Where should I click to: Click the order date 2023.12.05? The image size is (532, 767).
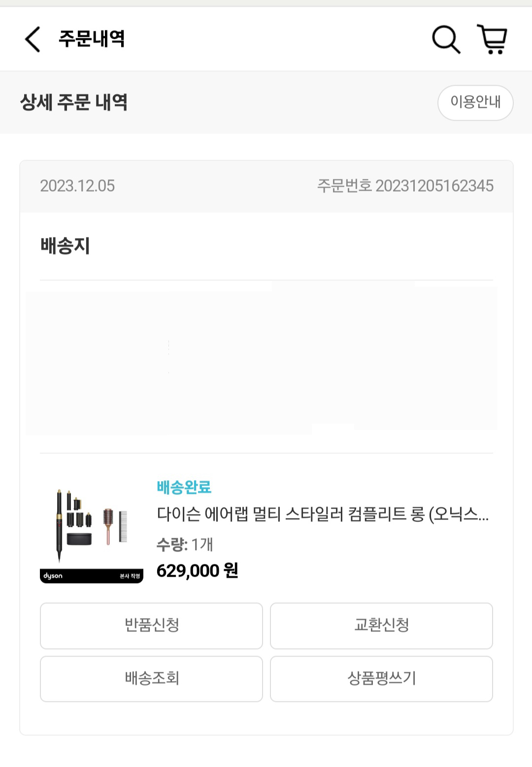(x=77, y=186)
